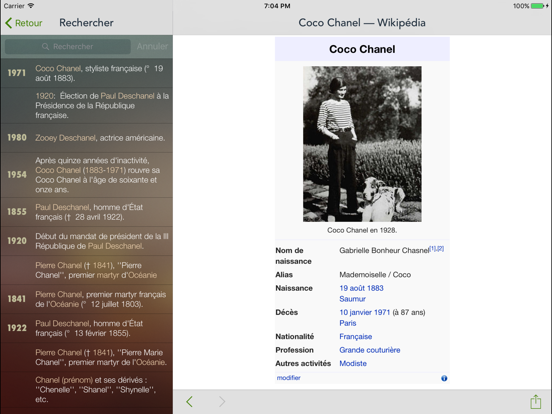Go forward in the browser toolbar
This screenshot has height=414, width=552.
[x=222, y=402]
